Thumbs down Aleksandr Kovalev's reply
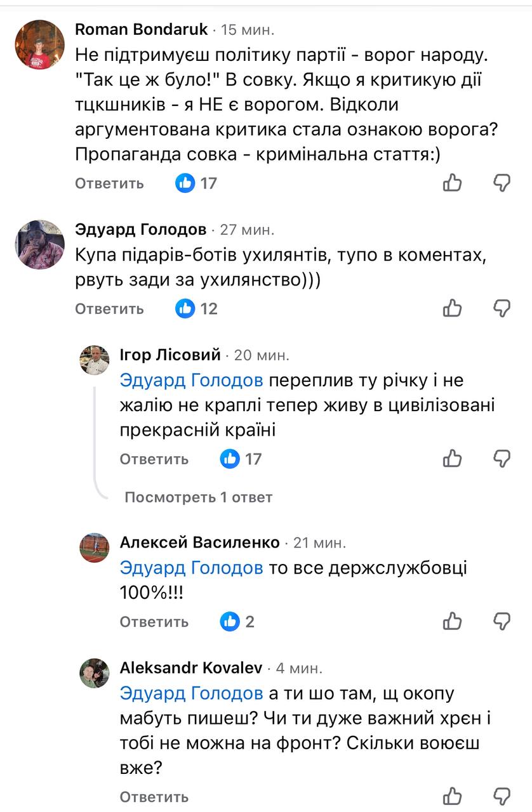 tap(501, 798)
